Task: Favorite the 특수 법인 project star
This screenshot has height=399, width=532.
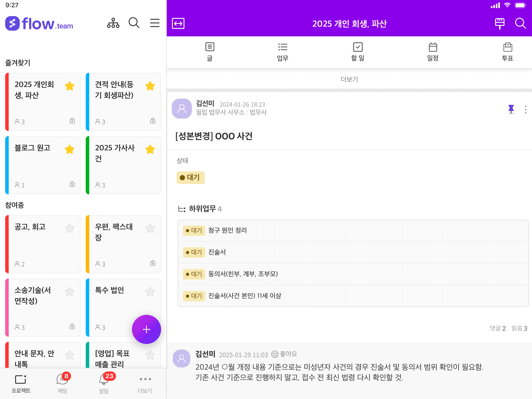Action: tap(150, 292)
